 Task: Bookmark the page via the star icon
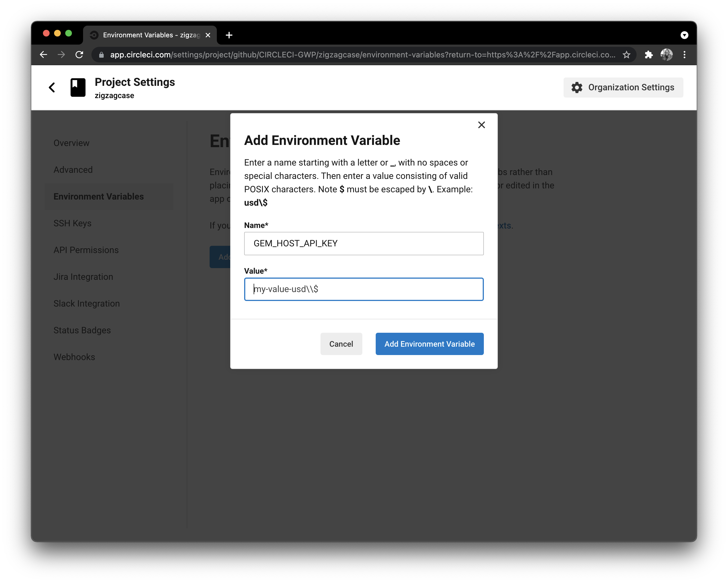coord(626,54)
